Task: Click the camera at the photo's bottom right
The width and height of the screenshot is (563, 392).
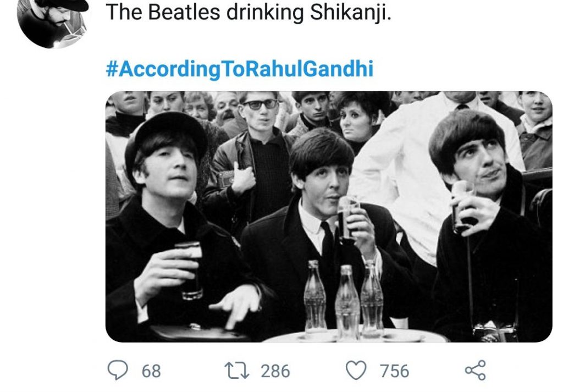Action: pyautogui.click(x=492, y=332)
